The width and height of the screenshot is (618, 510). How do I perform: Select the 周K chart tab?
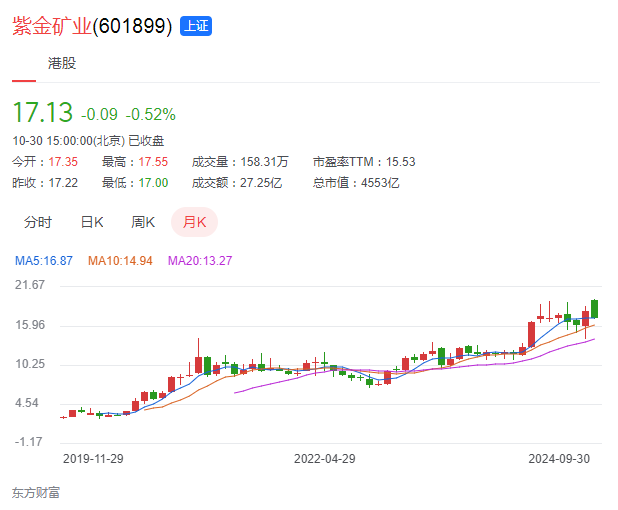[143, 222]
